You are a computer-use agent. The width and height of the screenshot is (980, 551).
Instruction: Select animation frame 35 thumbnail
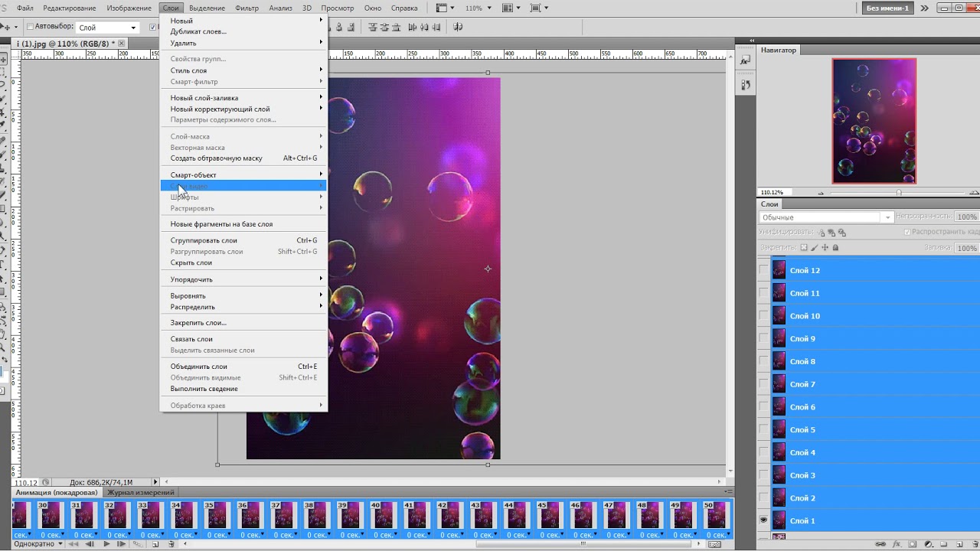tap(216, 514)
